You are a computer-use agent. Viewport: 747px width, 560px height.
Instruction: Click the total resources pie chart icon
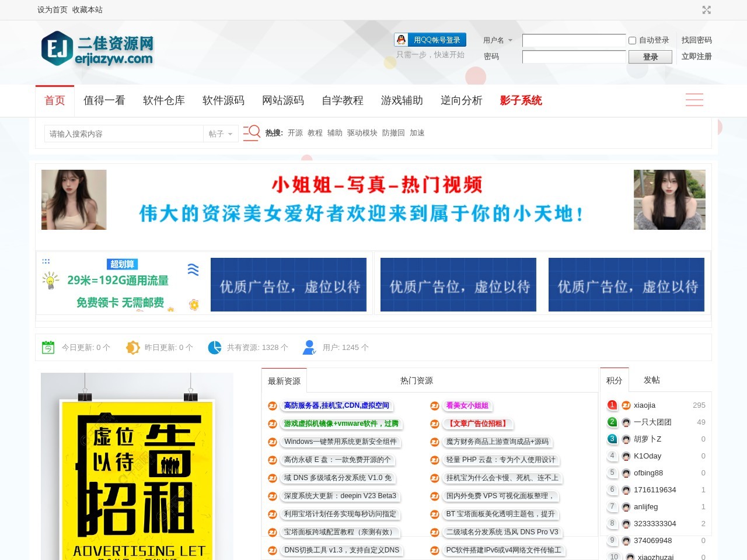point(214,348)
